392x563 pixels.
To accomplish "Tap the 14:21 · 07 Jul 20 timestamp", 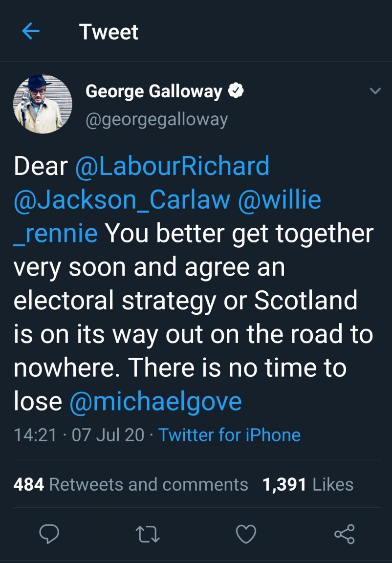I will click(79, 434).
